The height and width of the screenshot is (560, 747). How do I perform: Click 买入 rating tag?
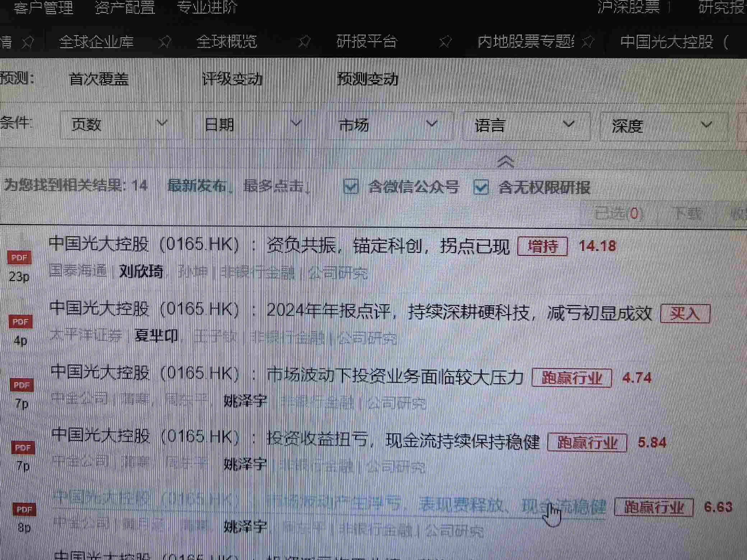point(685,314)
